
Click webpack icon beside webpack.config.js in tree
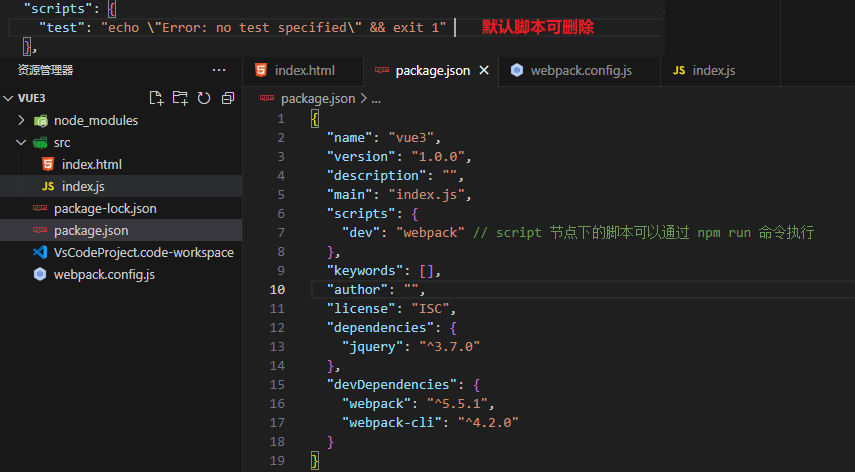point(40,274)
